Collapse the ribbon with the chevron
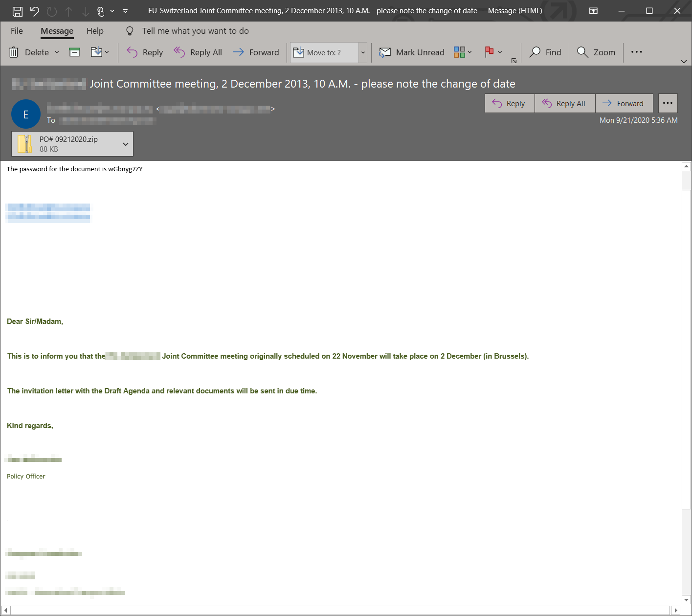Viewport: 692px width, 616px height. pyautogui.click(x=683, y=62)
